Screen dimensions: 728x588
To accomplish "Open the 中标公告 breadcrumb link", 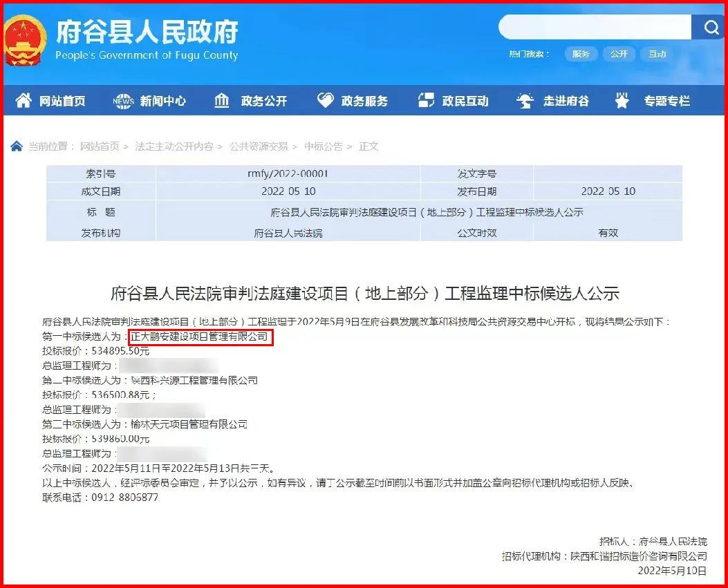I will 324,146.
